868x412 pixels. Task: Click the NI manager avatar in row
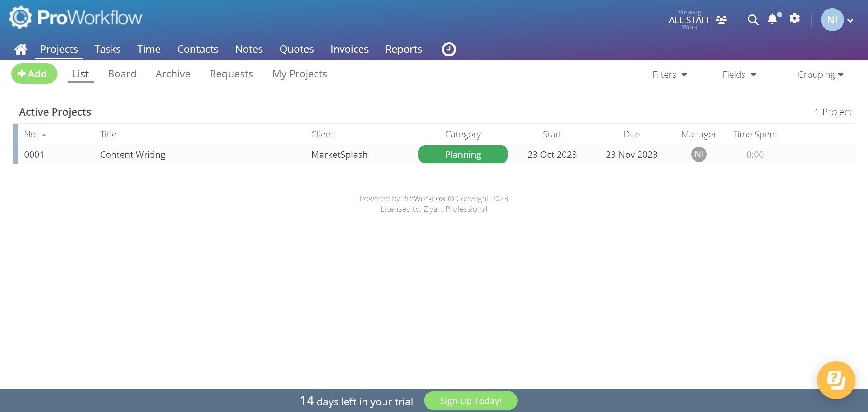[699, 155]
